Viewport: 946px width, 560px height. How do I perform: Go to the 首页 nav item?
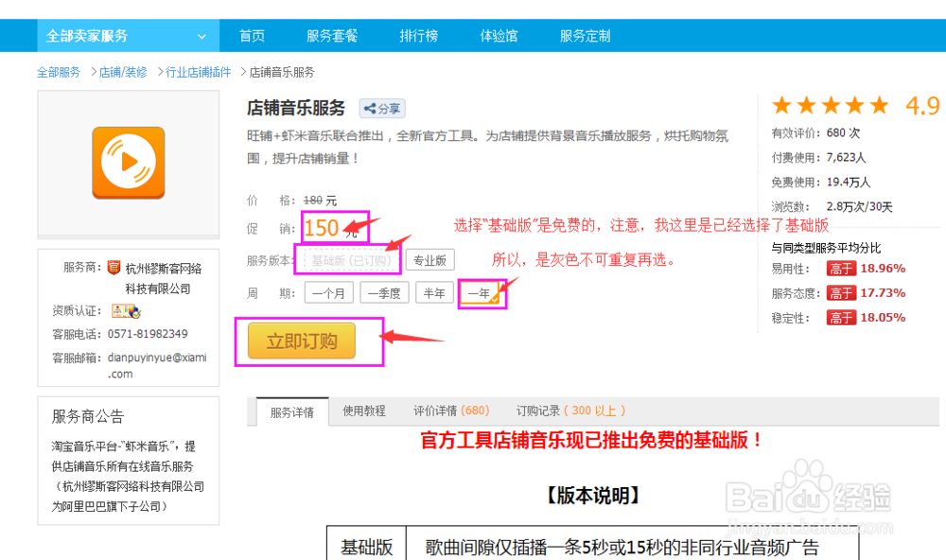pyautogui.click(x=253, y=36)
